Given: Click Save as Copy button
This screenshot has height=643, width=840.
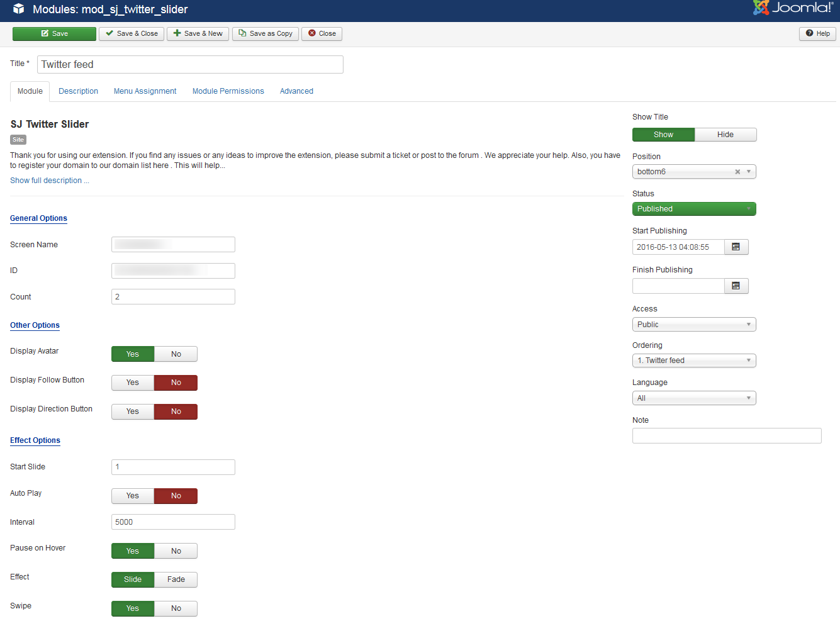Looking at the screenshot, I should click(266, 34).
